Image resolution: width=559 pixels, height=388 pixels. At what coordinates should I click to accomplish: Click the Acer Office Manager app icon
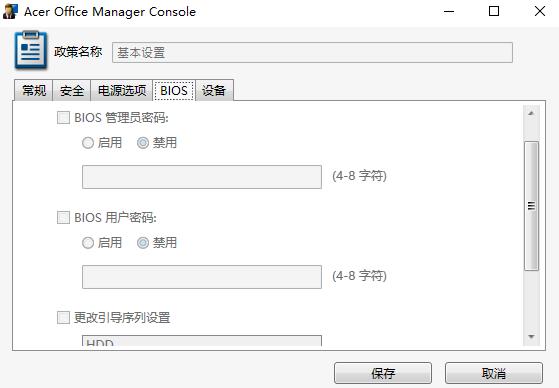click(x=10, y=11)
